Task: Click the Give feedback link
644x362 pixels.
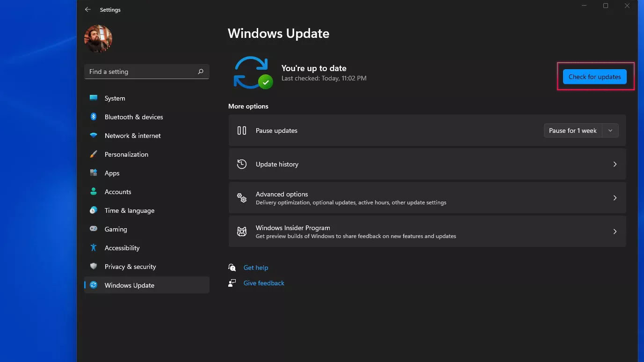Action: [264, 283]
